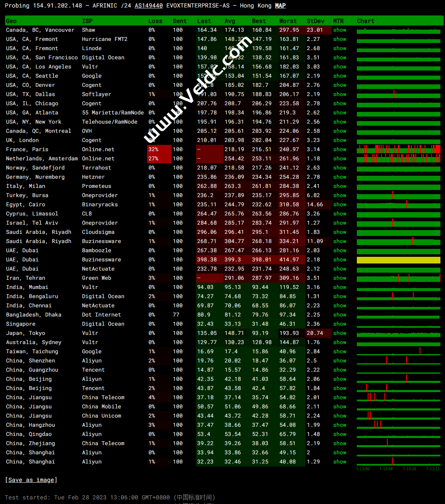Click the 32% loss cell for Paris
This screenshot has width=445, height=504.
coord(159,149)
